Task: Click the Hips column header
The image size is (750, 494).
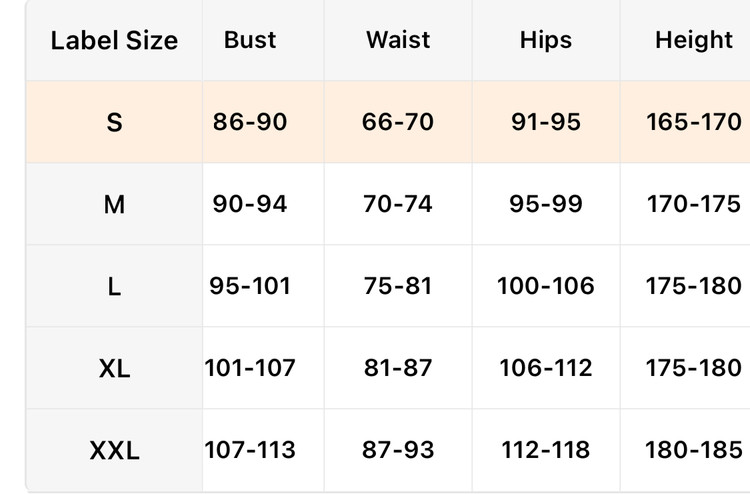Action: coord(546,40)
